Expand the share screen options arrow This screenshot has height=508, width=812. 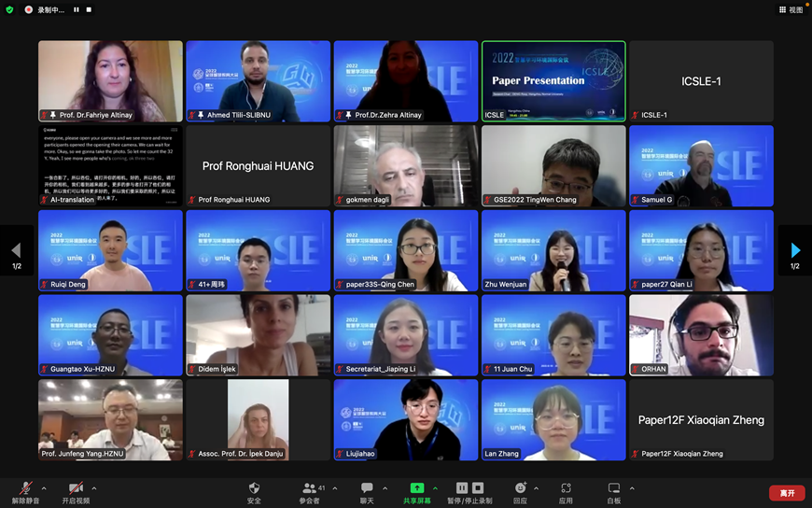pos(435,487)
